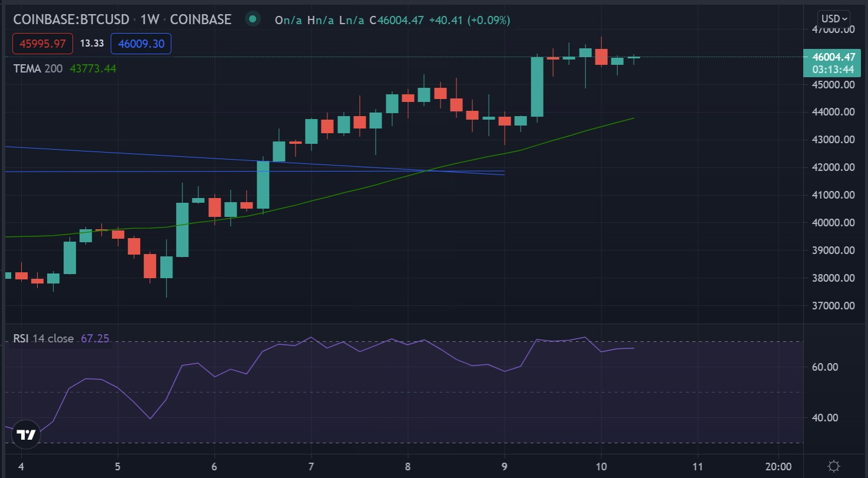Image resolution: width=868 pixels, height=478 pixels.
Task: Click the blue buy price 46009.30 button
Action: pyautogui.click(x=141, y=44)
